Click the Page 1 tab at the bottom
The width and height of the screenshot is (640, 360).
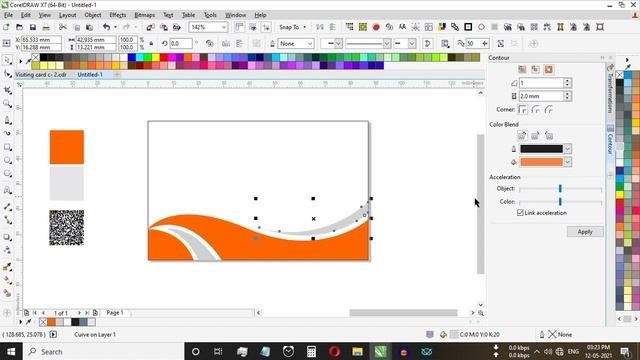tap(115, 313)
